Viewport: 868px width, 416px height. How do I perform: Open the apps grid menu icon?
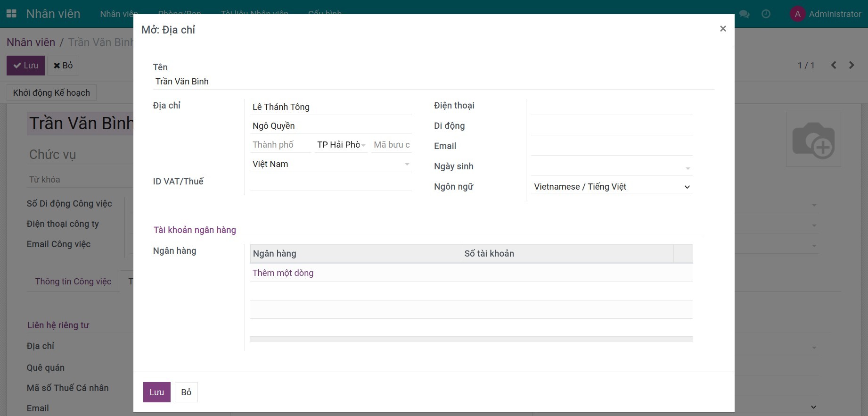point(11,14)
